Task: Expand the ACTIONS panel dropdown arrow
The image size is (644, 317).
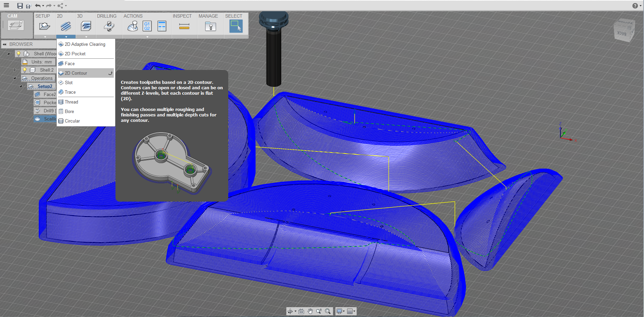Action: click(147, 37)
